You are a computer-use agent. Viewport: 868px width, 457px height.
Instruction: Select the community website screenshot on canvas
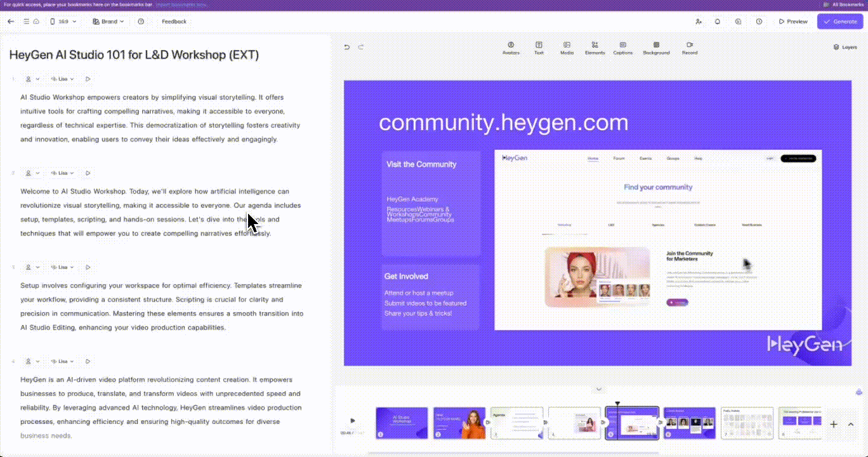point(658,240)
